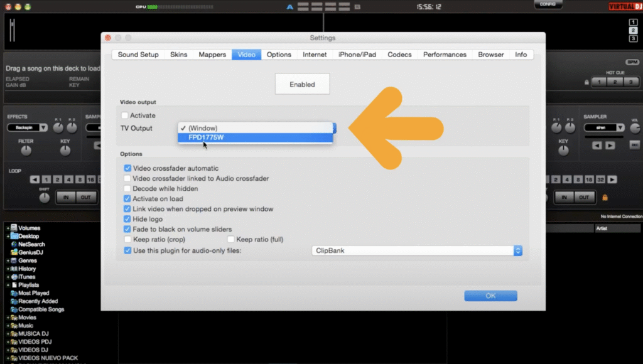Select layout 3 in top-right corner
The image size is (643, 364).
point(633,38)
